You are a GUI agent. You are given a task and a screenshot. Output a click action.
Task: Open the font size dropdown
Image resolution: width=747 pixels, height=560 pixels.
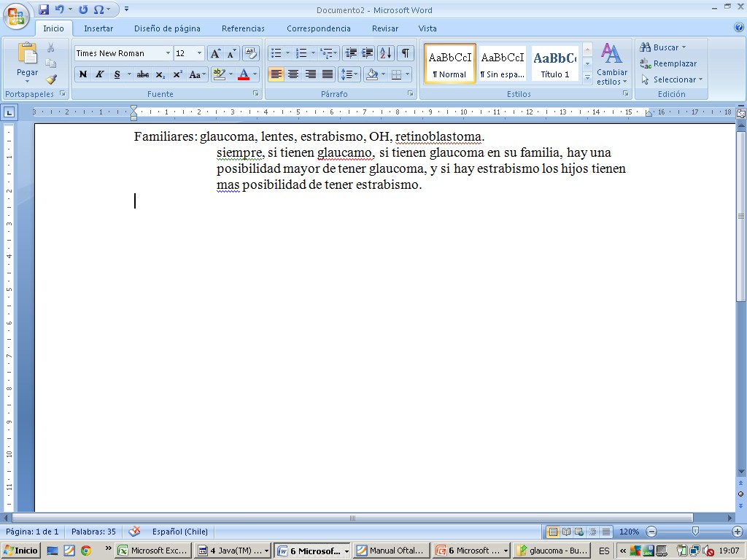199,53
